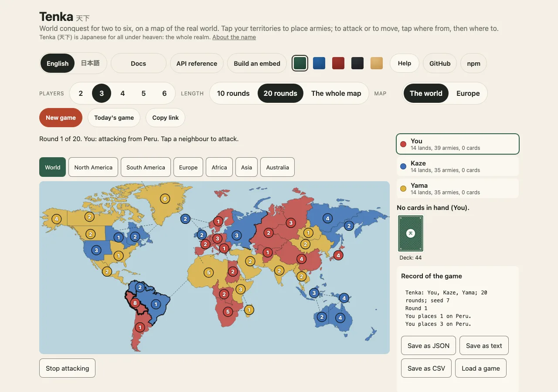
Task: Switch to the Australia map tab
Action: tap(277, 167)
